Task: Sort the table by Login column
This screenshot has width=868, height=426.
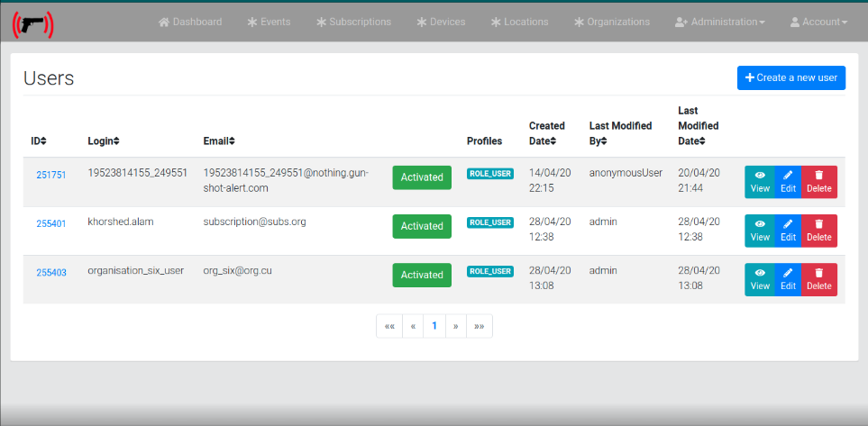Action: pos(104,141)
